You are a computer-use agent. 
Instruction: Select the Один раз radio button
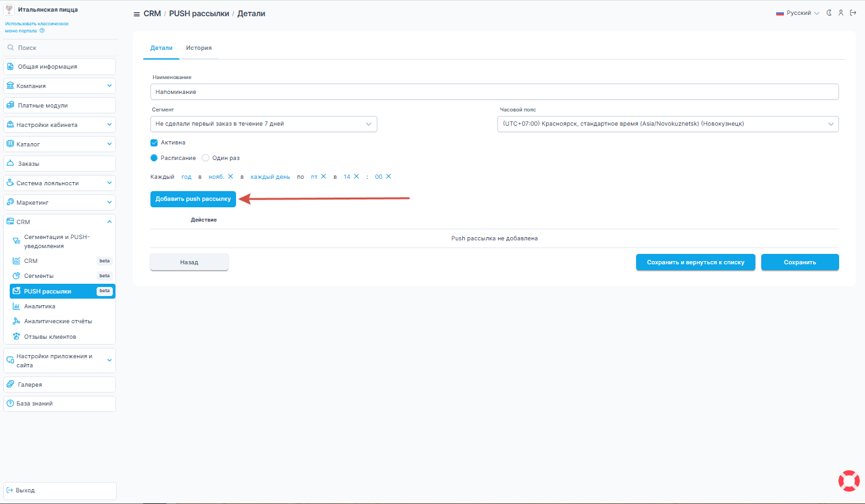206,158
